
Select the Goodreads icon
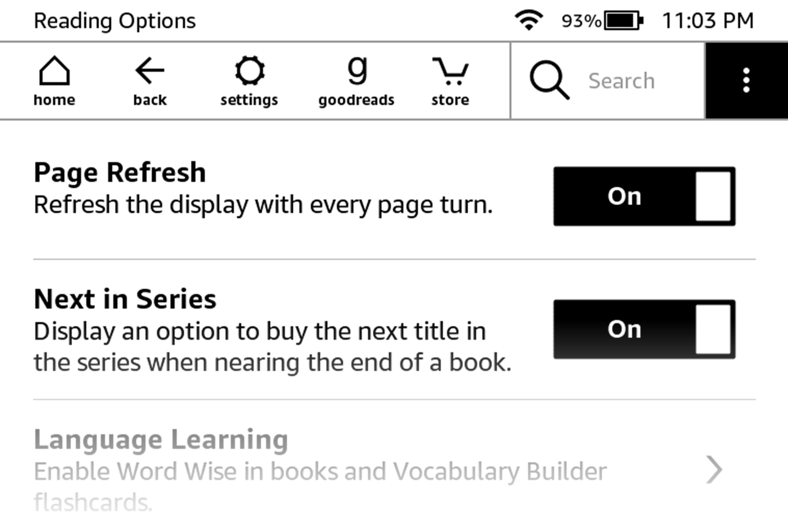pos(356,79)
